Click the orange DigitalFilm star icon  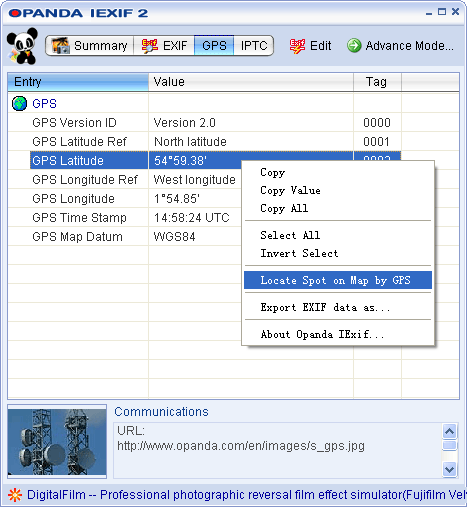click(x=15, y=495)
